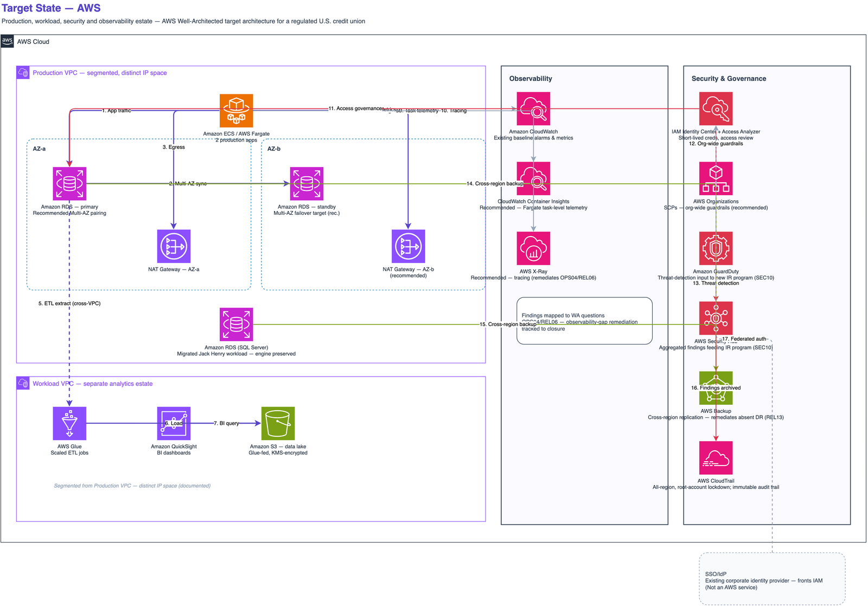Click '5. ETL extract (cross-VPC)' label
Image resolution: width=868 pixels, height=606 pixels.
tap(69, 303)
